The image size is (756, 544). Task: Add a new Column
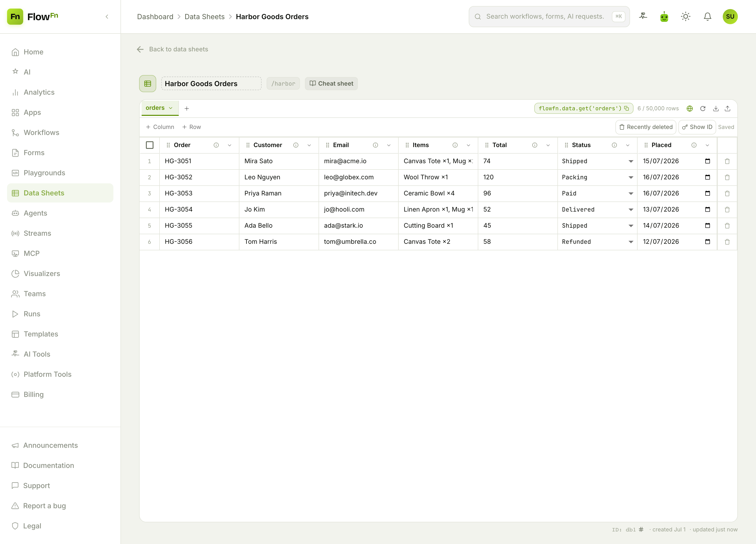point(160,127)
